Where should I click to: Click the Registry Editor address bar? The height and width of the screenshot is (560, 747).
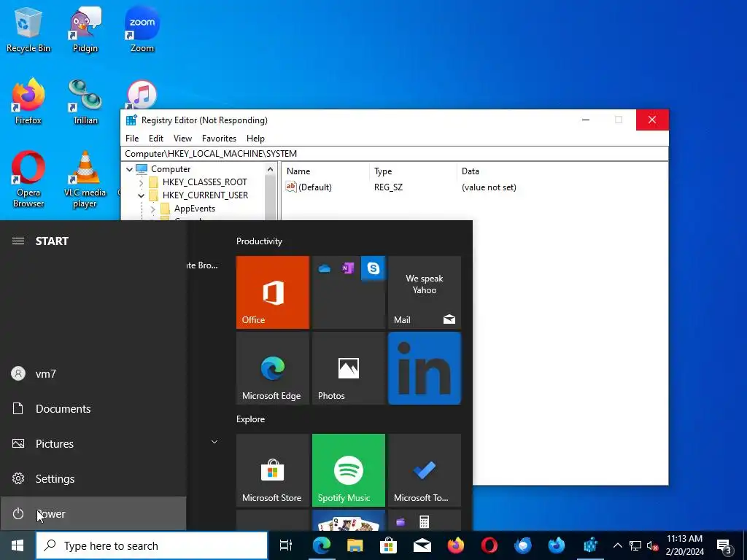pos(395,154)
